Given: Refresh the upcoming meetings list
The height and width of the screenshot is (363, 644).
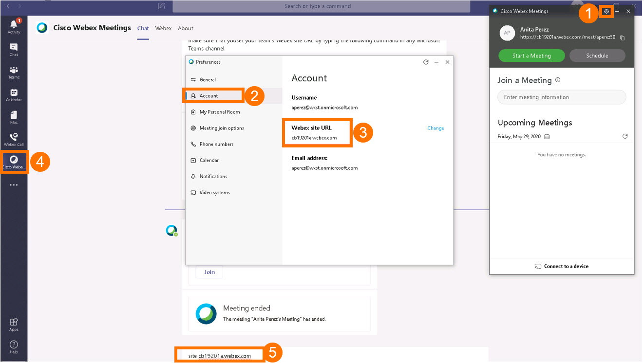Looking at the screenshot, I should [x=625, y=137].
